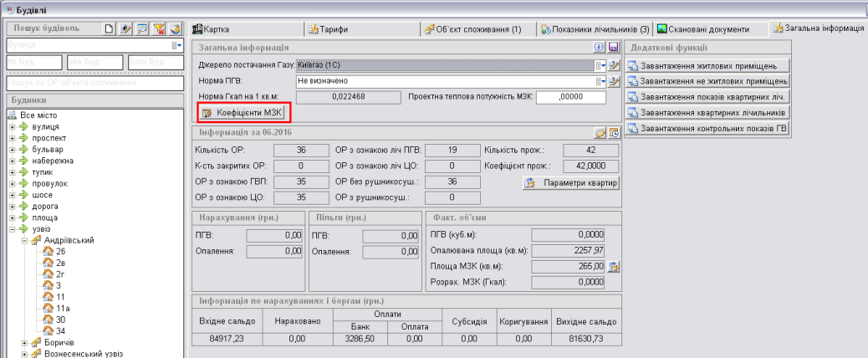Select building 11а in Андріївський tree
Image resolution: width=868 pixels, height=358 pixels.
coord(62,308)
